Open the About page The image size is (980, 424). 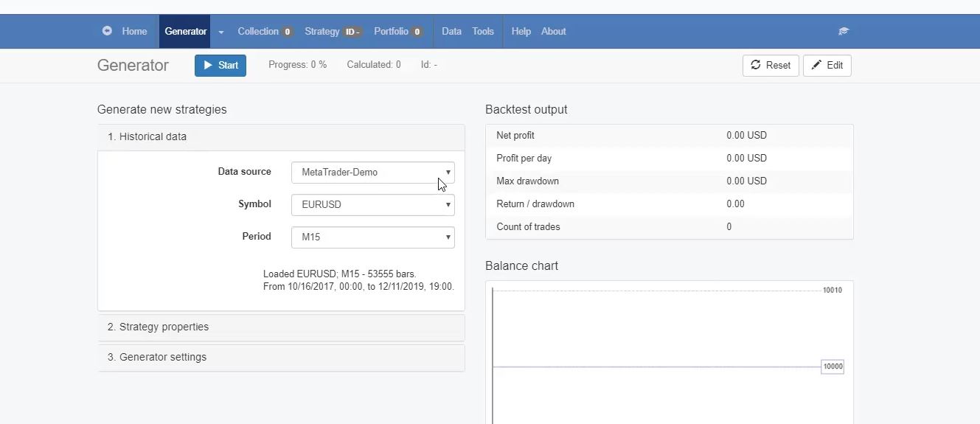[x=553, y=32]
